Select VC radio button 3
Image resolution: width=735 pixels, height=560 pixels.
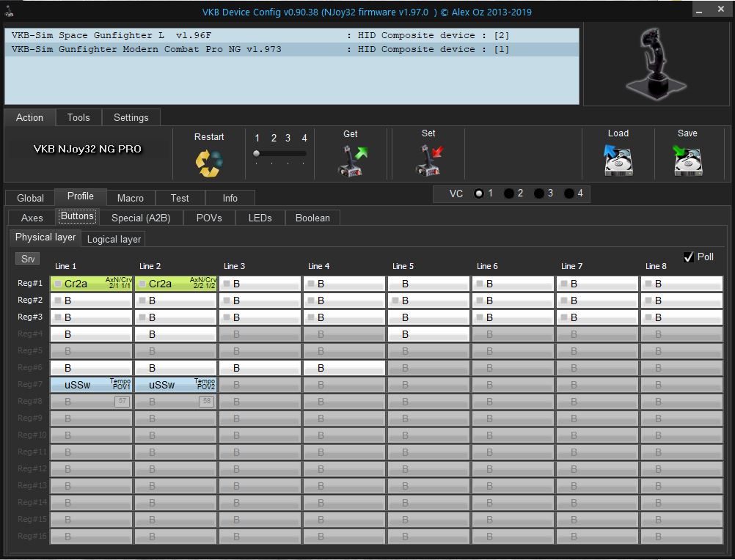point(539,194)
